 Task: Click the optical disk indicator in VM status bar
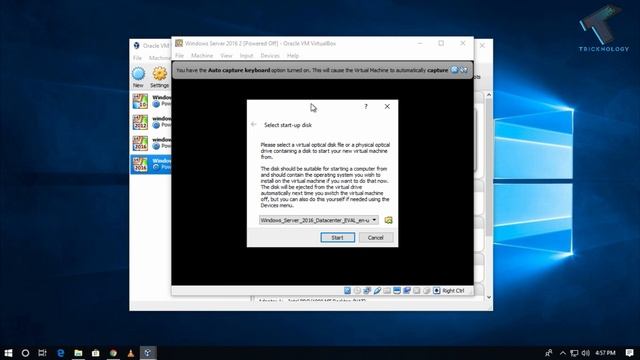tap(357, 291)
